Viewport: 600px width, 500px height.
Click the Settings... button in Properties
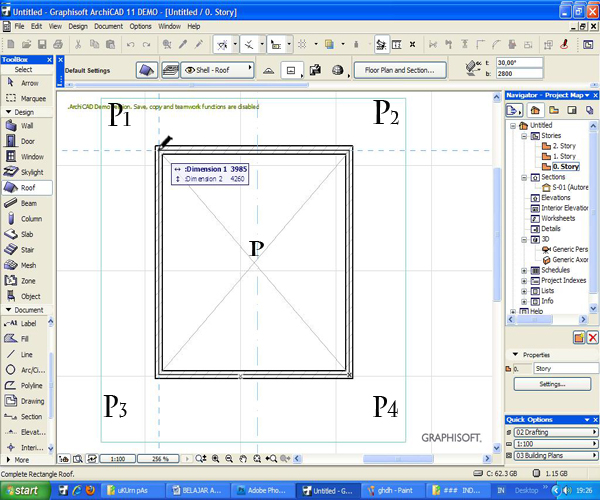tap(552, 384)
